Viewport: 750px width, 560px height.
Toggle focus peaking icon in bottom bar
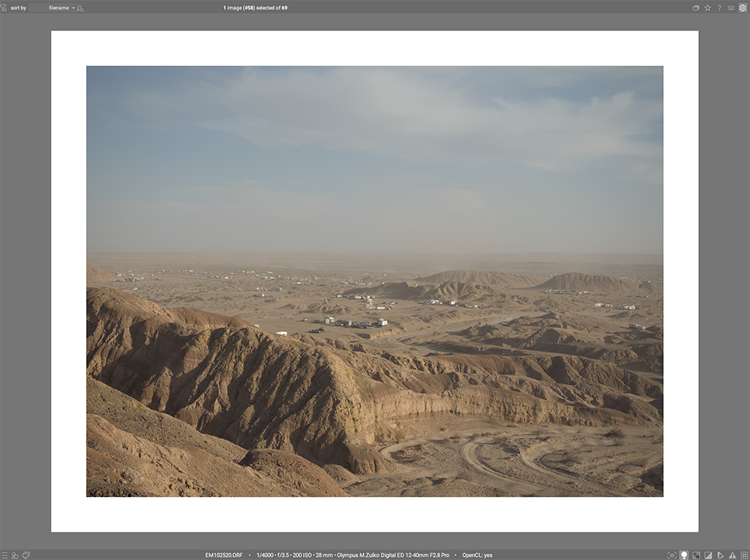click(672, 556)
